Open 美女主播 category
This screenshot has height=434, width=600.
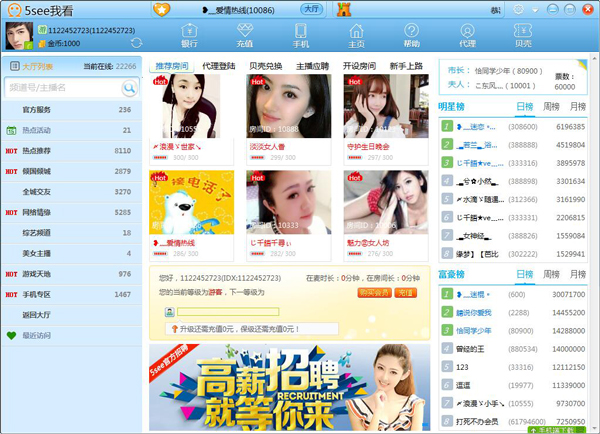click(x=72, y=253)
